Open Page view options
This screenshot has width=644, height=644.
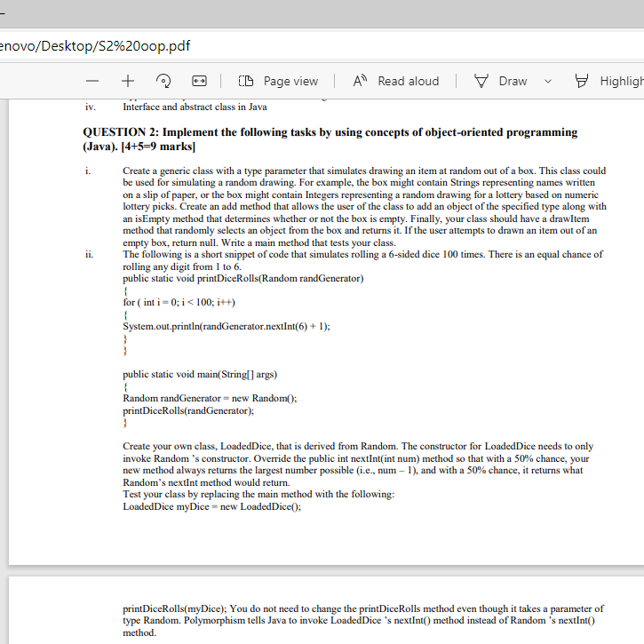[278, 81]
